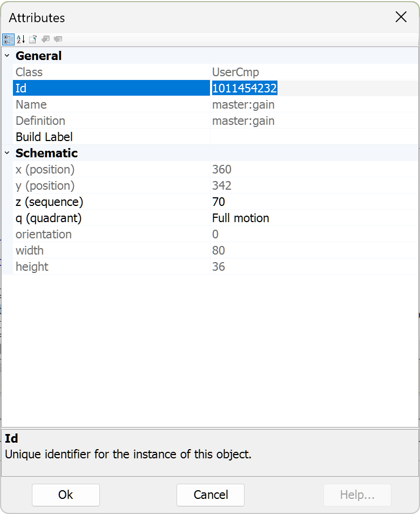Sort properties alphabetically with A-Z icon
Screen dimensions: 420x514
tap(21, 39)
